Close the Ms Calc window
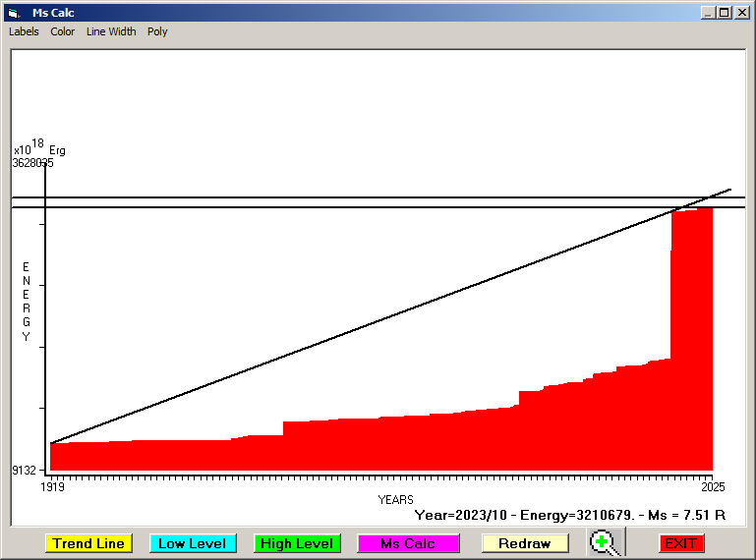Viewport: 756px width, 560px height. point(742,13)
